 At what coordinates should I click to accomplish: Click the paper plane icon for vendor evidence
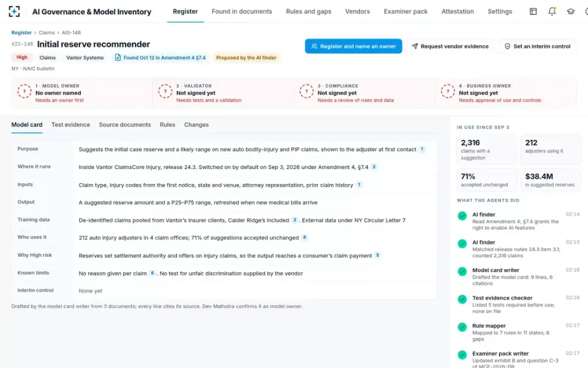pyautogui.click(x=415, y=47)
